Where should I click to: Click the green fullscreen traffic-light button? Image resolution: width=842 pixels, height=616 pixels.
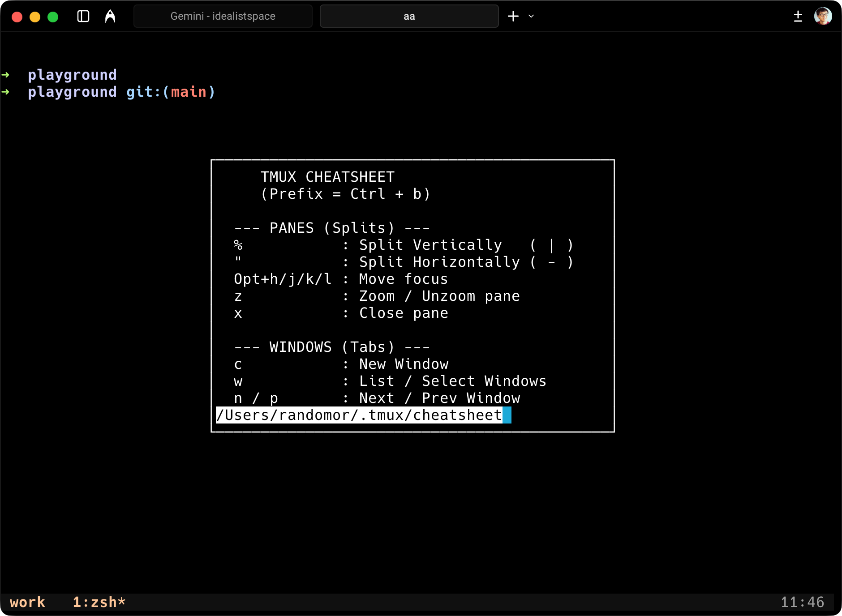tap(53, 17)
